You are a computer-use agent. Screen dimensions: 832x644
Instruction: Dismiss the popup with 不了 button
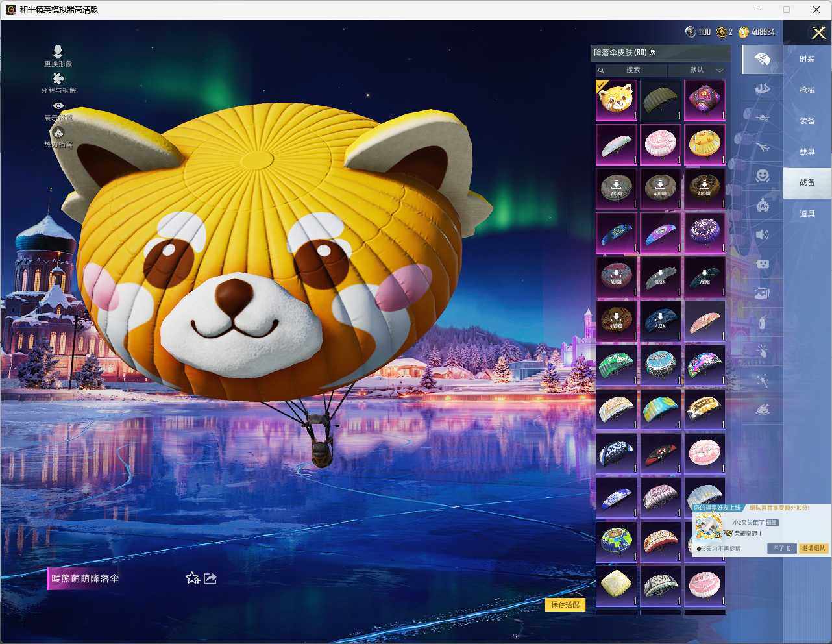(781, 549)
